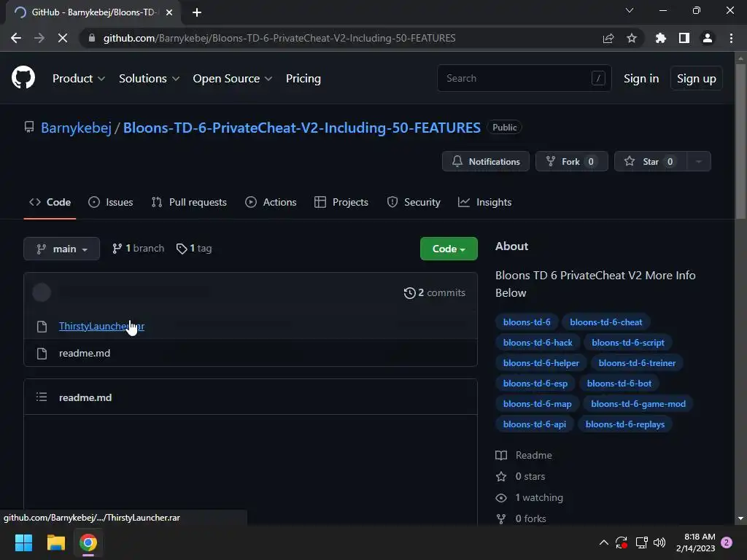Open tab search chevron in title bar
Screen dimensions: 747x560
tap(630, 10)
